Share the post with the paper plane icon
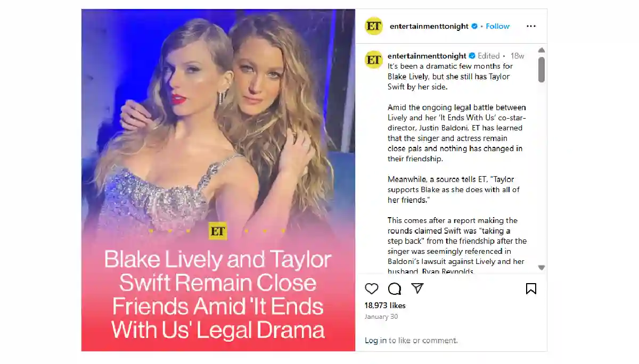 click(x=417, y=288)
